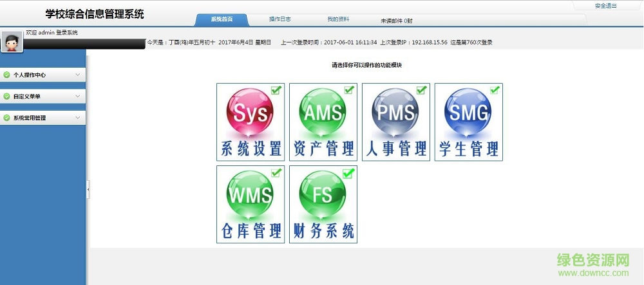
Task: Expand 自定义菜单 with its chevron arrow
Action: 78,97
